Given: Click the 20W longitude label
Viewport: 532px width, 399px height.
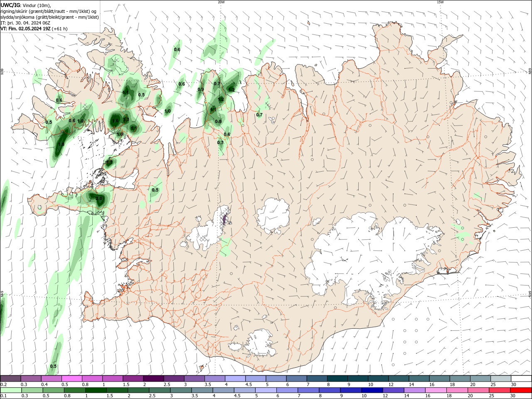Looking at the screenshot, I should [221, 2].
